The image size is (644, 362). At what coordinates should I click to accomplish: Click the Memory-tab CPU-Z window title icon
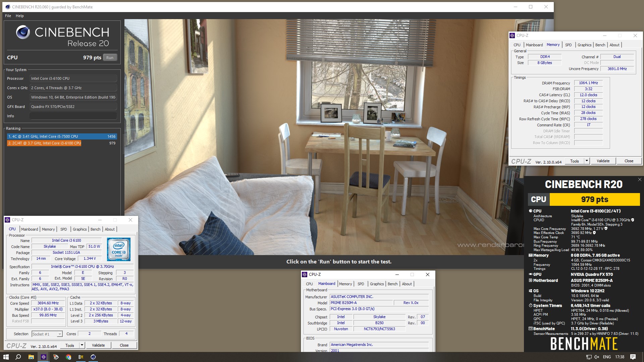pyautogui.click(x=512, y=35)
